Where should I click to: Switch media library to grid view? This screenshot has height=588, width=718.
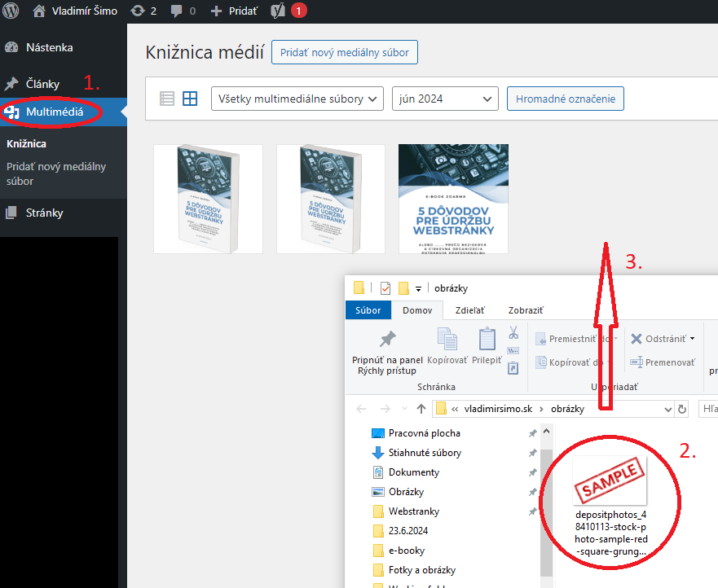coord(190,99)
